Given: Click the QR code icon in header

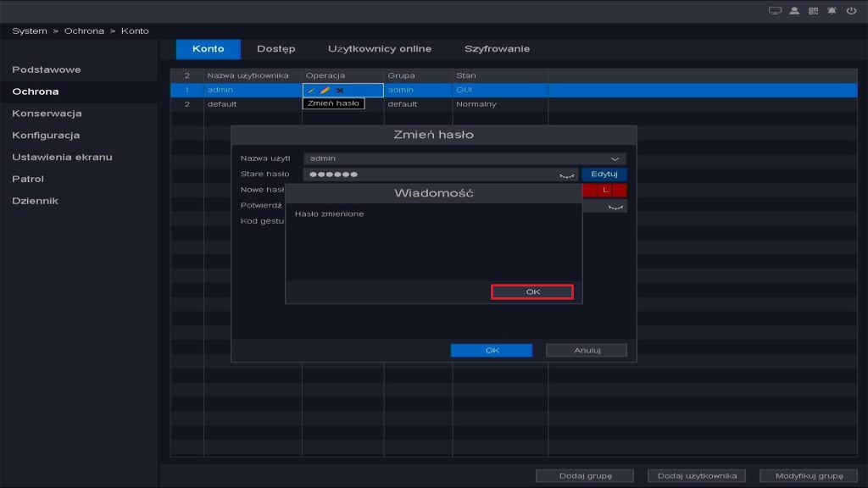Looking at the screenshot, I should point(814,11).
